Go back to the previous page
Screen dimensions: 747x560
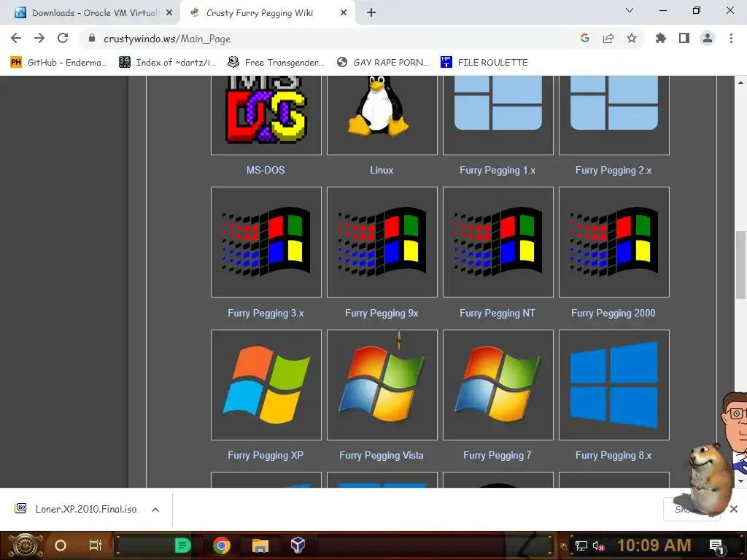click(16, 38)
